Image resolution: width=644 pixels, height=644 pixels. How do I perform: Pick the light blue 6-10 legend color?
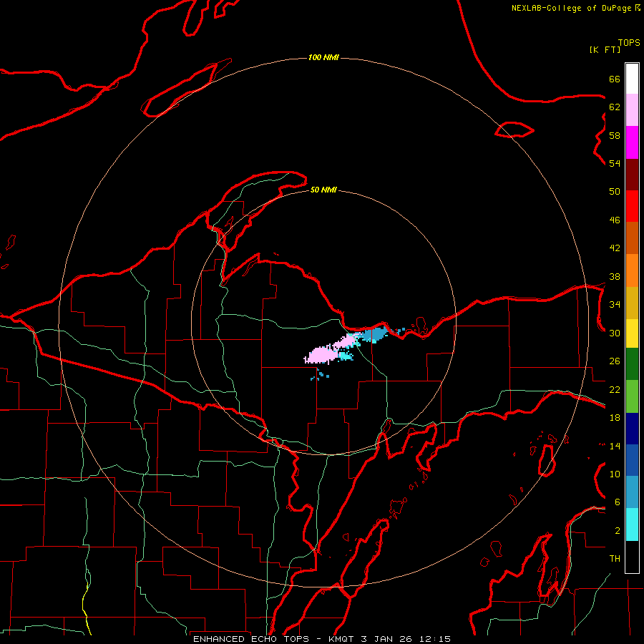pos(632,492)
